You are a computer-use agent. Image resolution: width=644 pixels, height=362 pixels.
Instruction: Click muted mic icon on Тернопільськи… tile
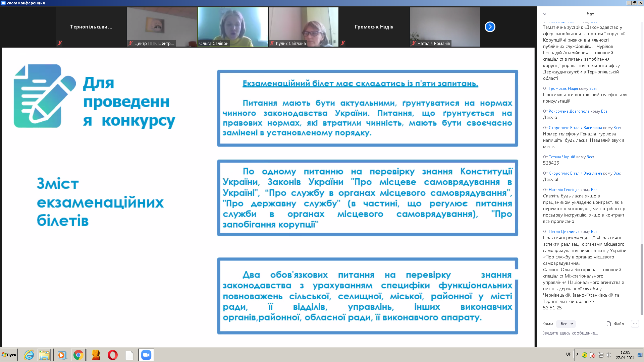pos(60,43)
